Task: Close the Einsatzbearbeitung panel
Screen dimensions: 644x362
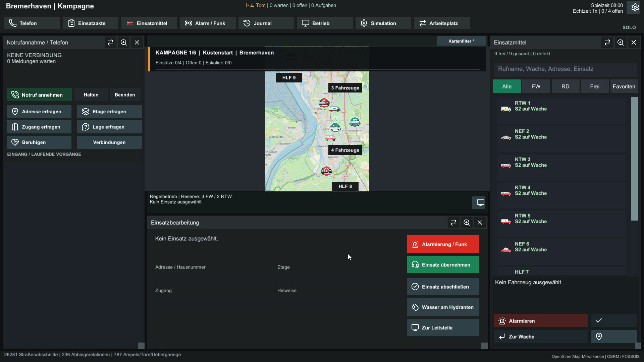Action: point(480,223)
